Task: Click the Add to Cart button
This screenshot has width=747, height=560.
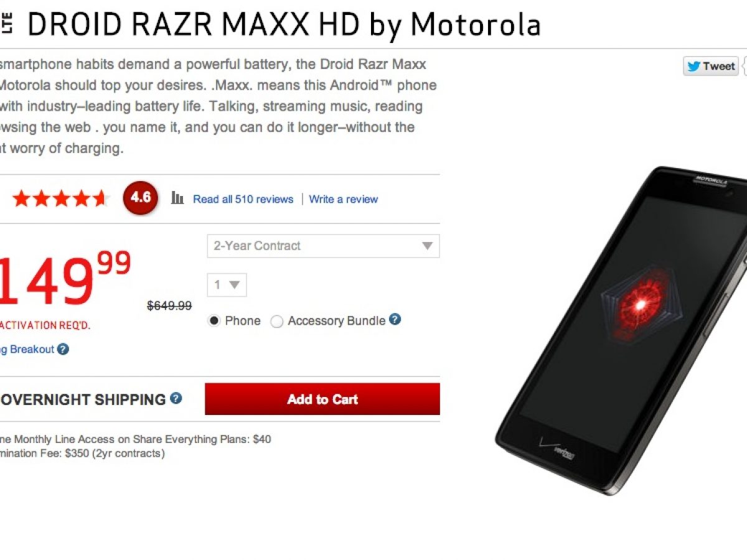Action: [322, 399]
